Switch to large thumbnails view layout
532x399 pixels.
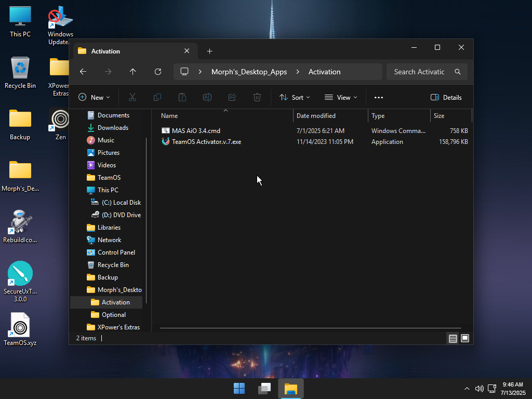(x=465, y=338)
